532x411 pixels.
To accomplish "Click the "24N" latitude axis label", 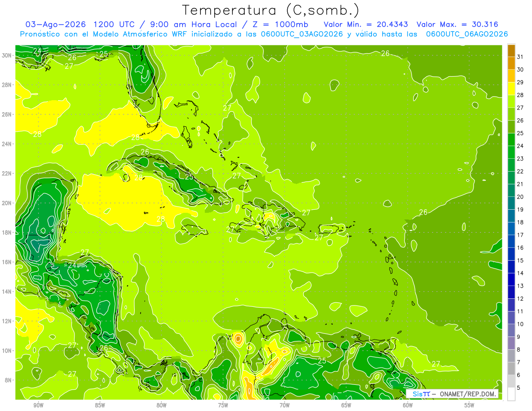I will (x=7, y=144).
